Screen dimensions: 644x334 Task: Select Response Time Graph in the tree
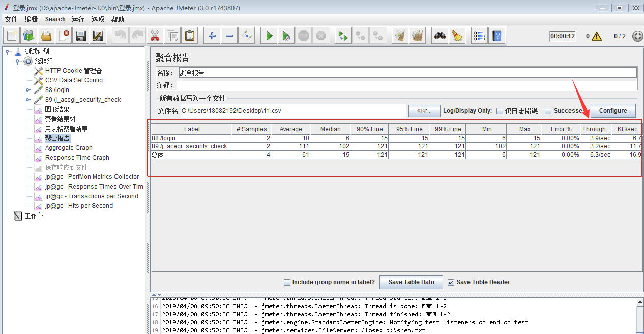coord(77,158)
